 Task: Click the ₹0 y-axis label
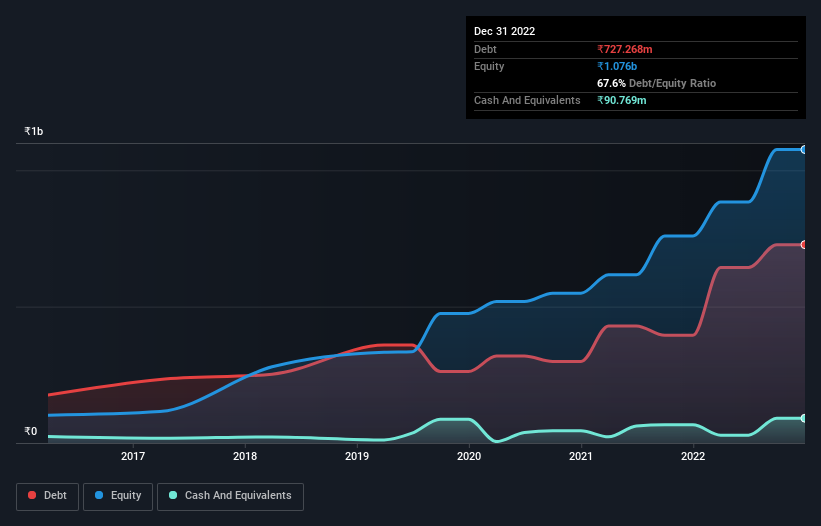tap(30, 431)
